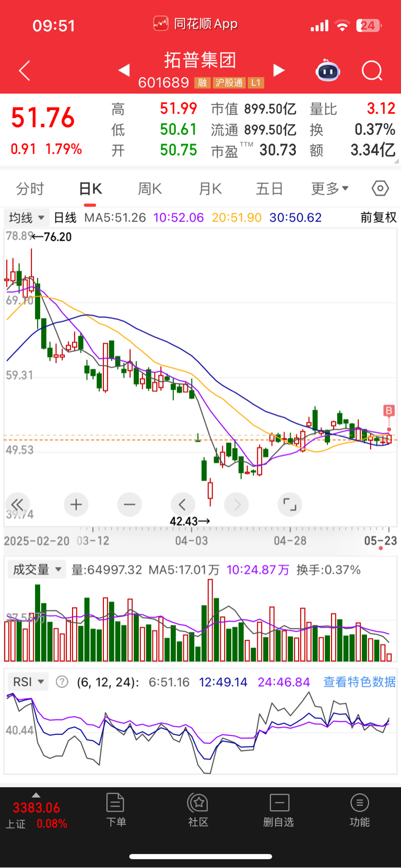The image size is (401, 868).
Task: Switch to next stock with right triangle
Action: (x=279, y=70)
